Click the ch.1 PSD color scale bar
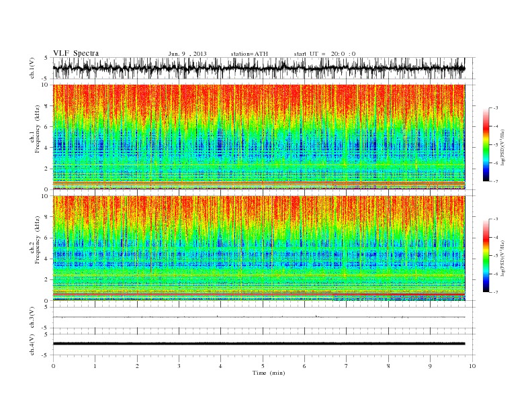Viewport: 532px width, 411px height. click(x=486, y=145)
